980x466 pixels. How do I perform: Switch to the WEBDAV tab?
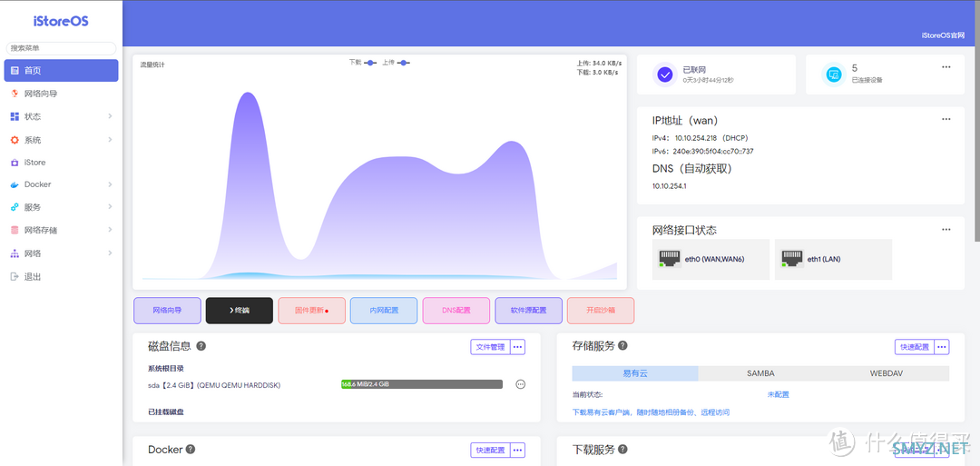[x=887, y=373]
